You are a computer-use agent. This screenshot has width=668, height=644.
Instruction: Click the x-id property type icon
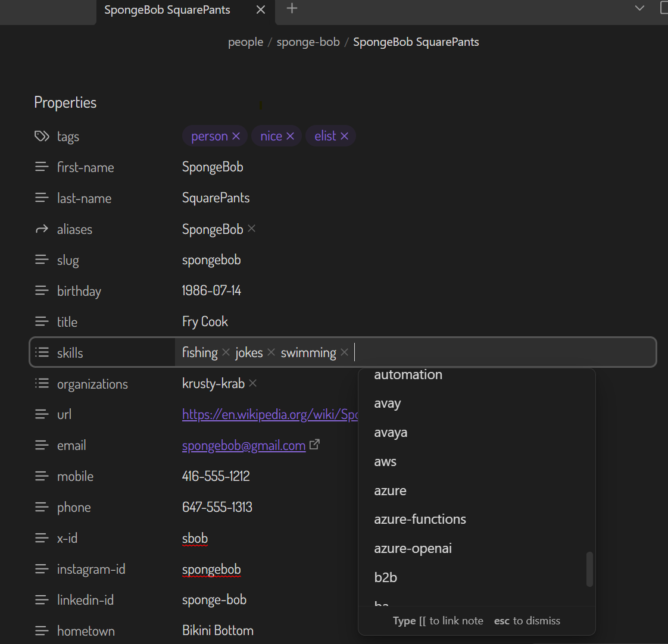(42, 538)
